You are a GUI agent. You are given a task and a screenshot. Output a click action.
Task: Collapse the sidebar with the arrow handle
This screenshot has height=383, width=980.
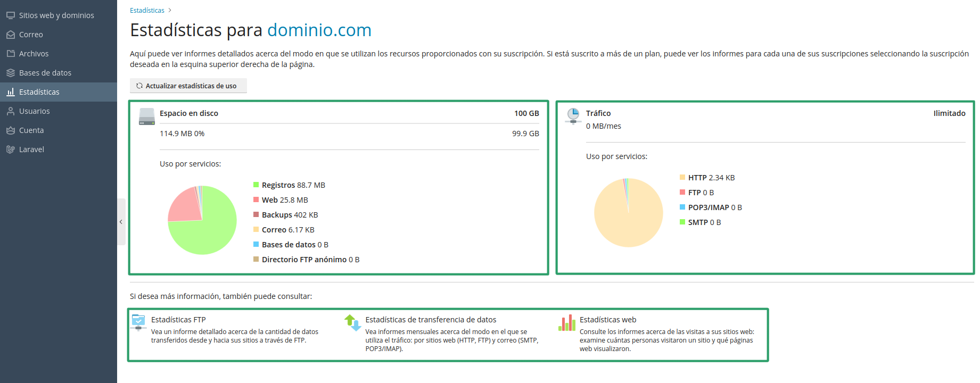tap(121, 222)
